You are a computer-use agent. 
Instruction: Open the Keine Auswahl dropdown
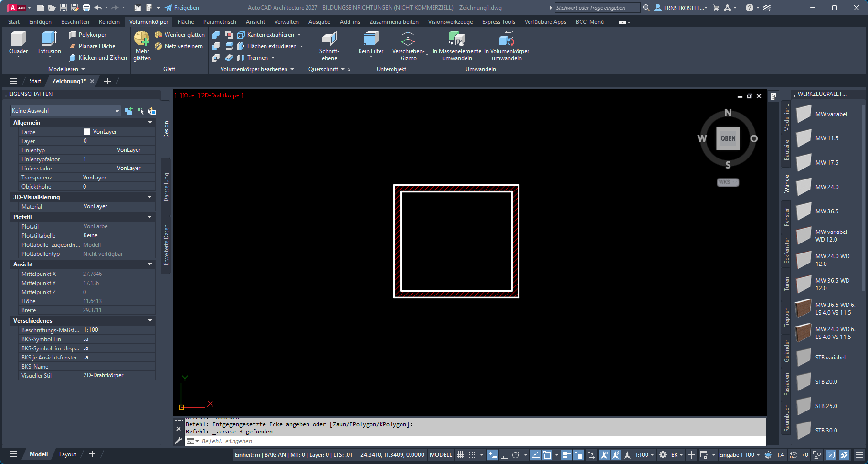65,111
